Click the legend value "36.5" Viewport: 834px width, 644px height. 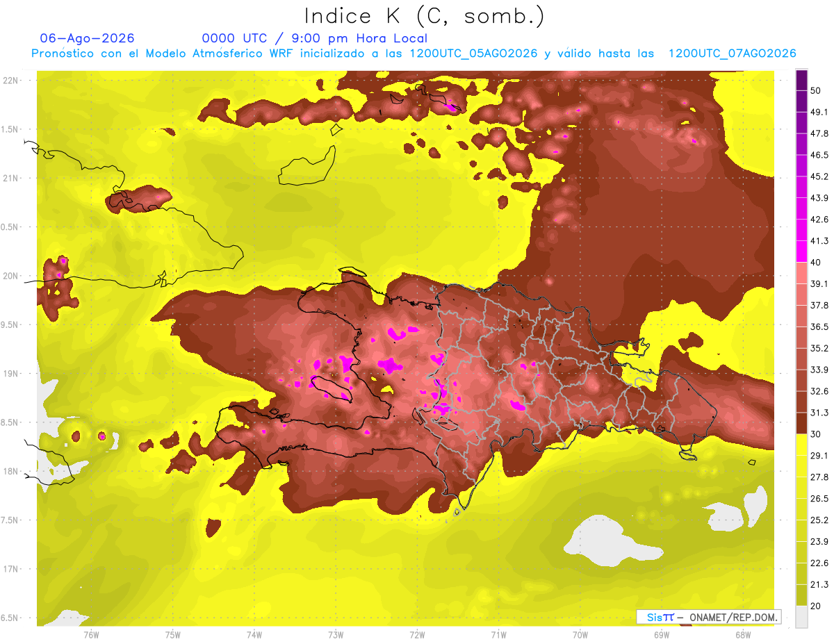pyautogui.click(x=819, y=327)
